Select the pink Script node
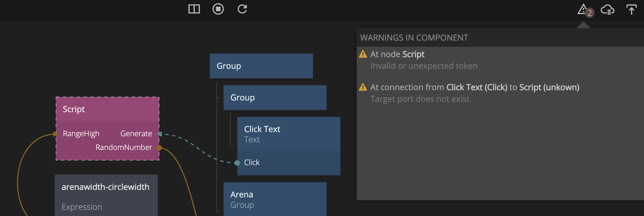The image size is (644, 216). pyautogui.click(x=107, y=109)
